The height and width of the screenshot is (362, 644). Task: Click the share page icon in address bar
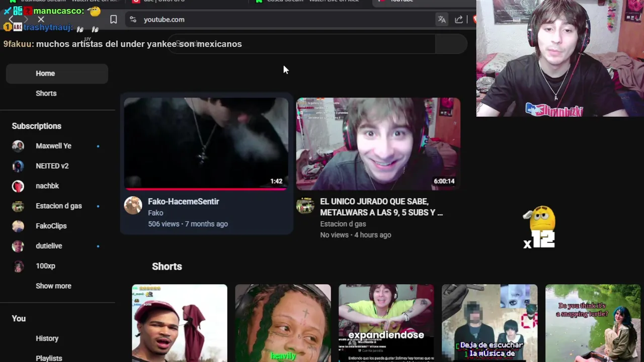pos(459,20)
